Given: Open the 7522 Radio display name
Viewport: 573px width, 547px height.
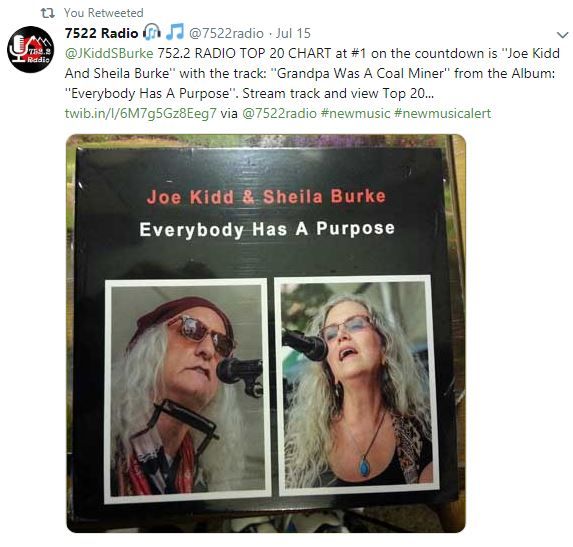Looking at the screenshot, I should pos(102,33).
